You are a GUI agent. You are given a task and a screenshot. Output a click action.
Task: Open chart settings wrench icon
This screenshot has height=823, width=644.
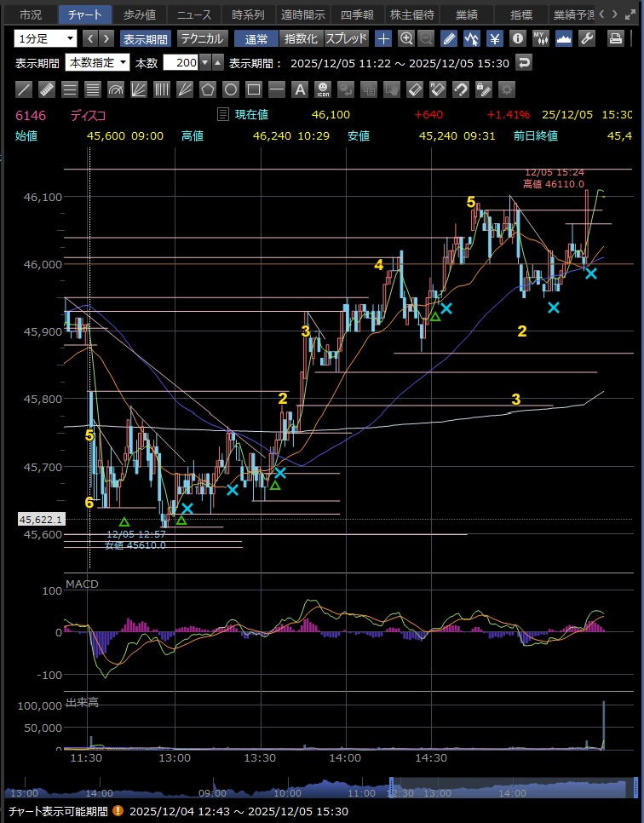(586, 38)
